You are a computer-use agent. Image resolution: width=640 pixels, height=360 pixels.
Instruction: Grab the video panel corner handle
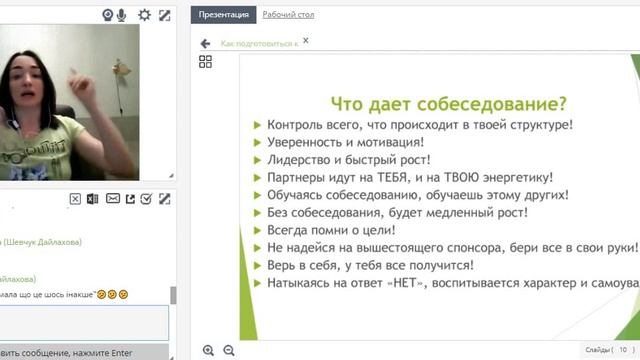click(171, 176)
